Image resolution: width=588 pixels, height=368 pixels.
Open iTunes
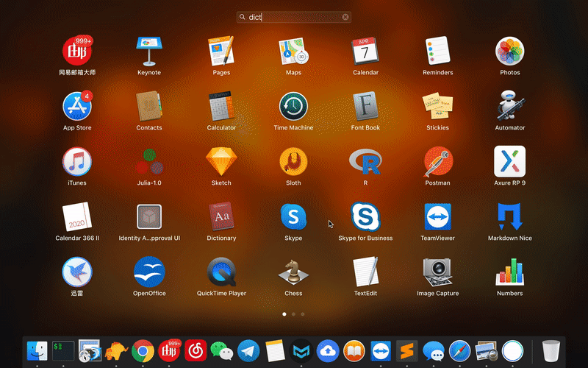pyautogui.click(x=77, y=161)
